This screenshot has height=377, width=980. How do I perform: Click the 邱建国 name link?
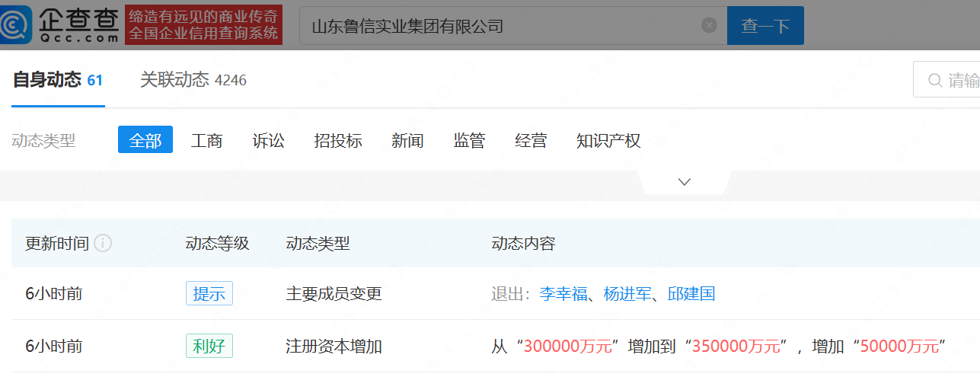point(691,294)
